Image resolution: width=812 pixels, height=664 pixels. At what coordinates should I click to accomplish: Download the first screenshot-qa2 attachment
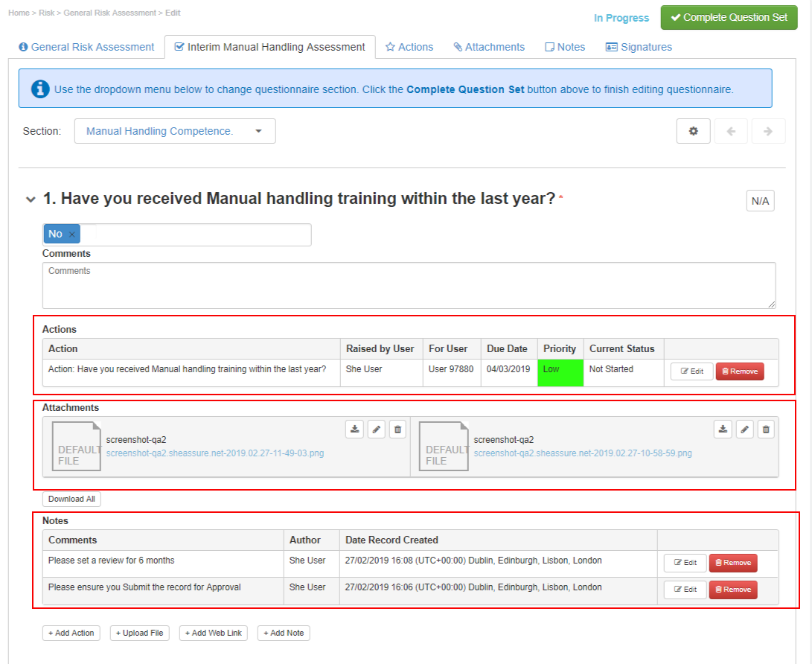355,429
